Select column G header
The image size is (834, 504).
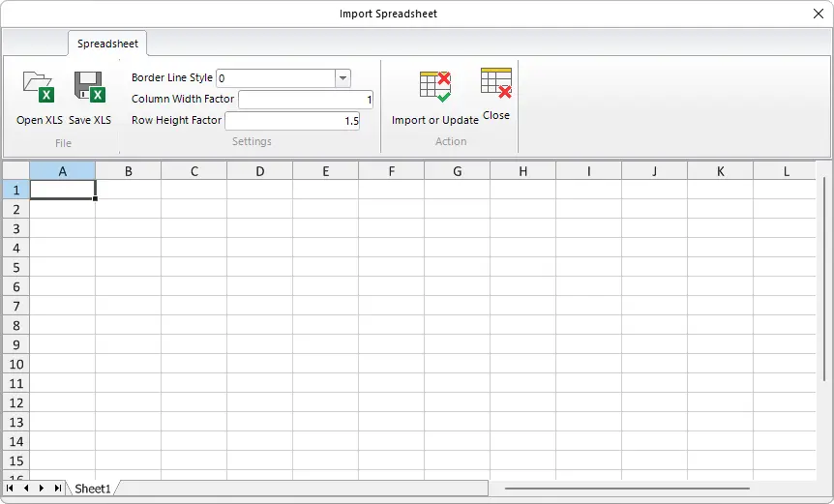pyautogui.click(x=458, y=171)
